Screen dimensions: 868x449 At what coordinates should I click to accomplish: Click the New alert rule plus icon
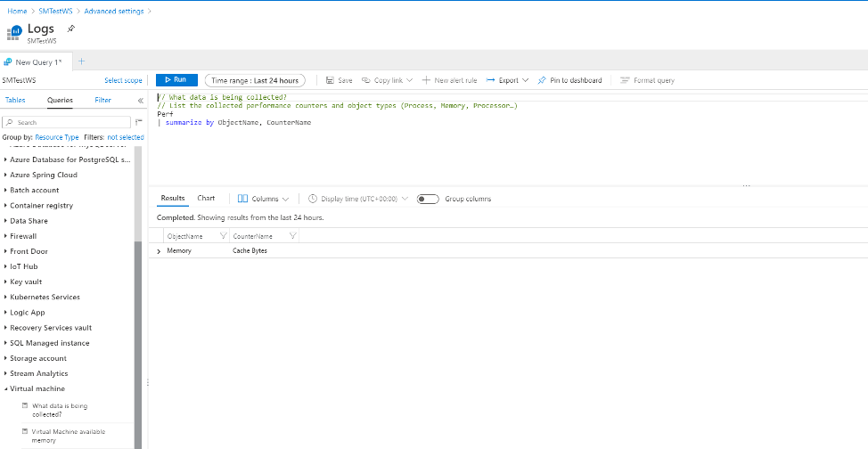tap(426, 80)
